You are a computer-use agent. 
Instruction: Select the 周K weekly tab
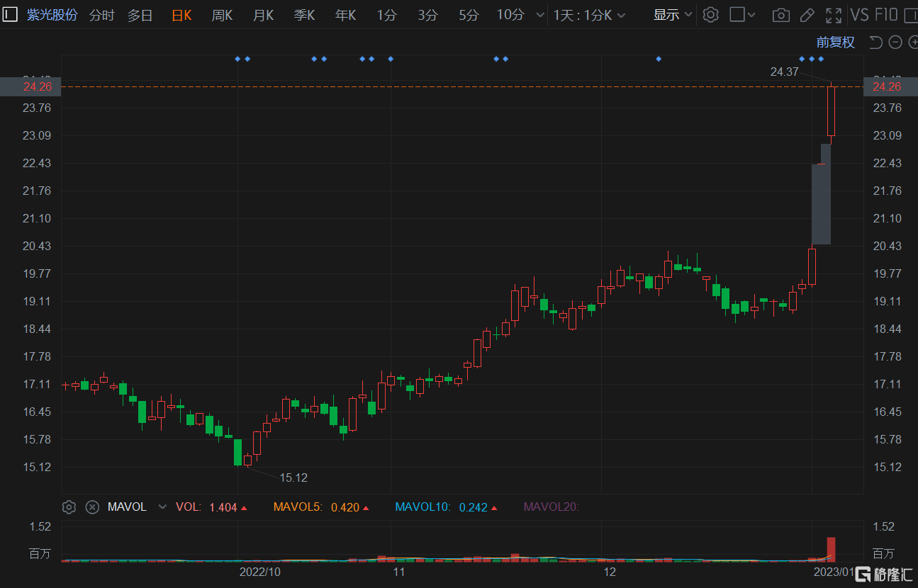point(222,15)
